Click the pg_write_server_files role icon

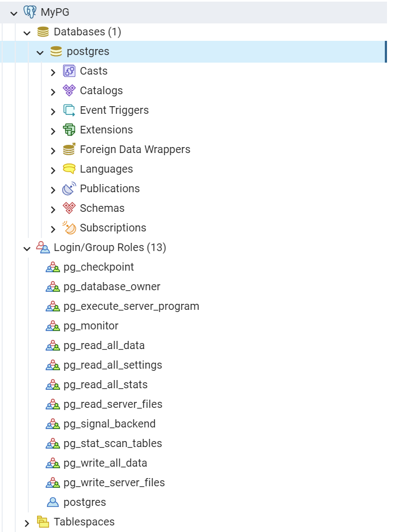click(53, 483)
